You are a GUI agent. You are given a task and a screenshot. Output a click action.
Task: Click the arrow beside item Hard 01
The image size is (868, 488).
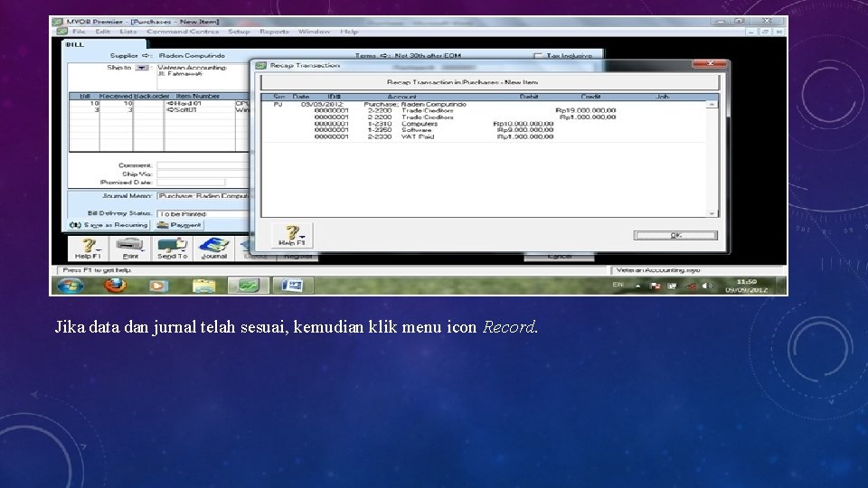171,103
